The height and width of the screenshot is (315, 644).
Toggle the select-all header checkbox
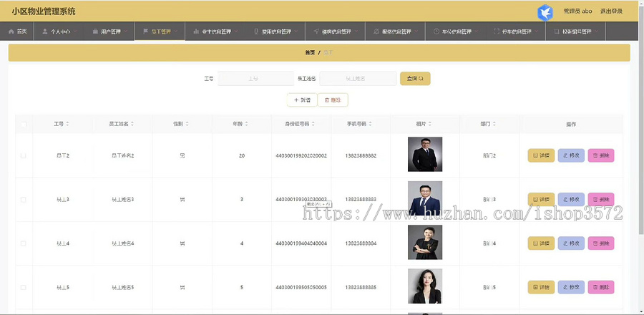(24, 124)
